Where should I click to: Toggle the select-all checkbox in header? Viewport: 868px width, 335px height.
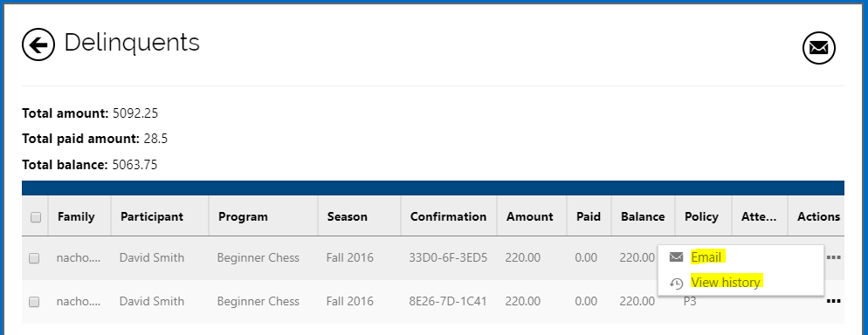(x=36, y=217)
